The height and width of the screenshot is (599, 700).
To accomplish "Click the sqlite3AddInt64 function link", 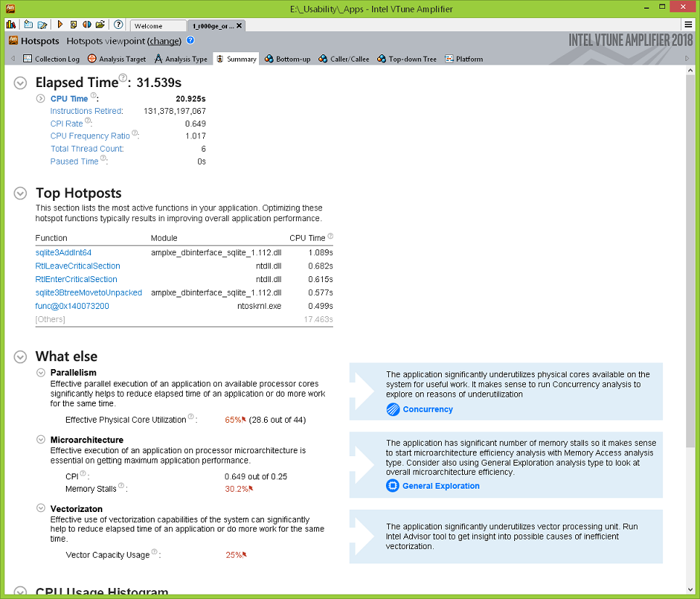I will (x=64, y=252).
